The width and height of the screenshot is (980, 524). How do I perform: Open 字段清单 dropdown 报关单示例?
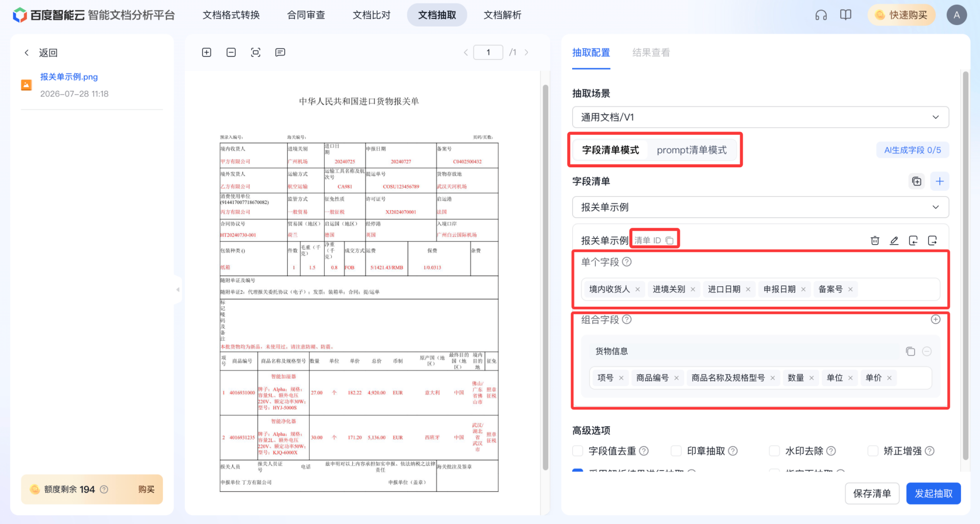pos(761,207)
